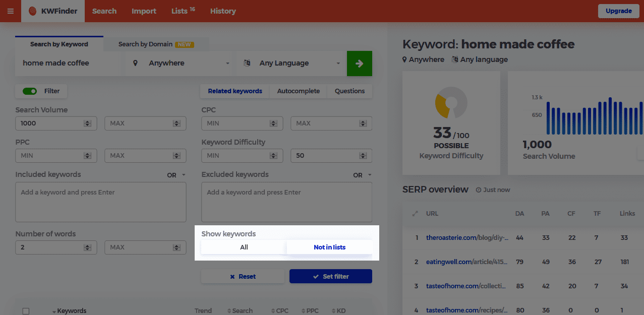Image resolution: width=644 pixels, height=315 pixels.
Task: Click the 'home made coffee' keyword field
Action: coord(71,63)
